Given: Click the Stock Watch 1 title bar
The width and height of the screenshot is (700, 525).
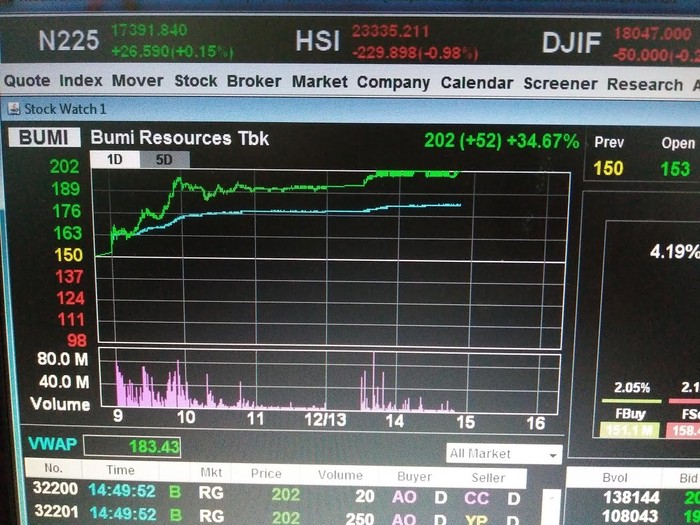Looking at the screenshot, I should tap(350, 109).
